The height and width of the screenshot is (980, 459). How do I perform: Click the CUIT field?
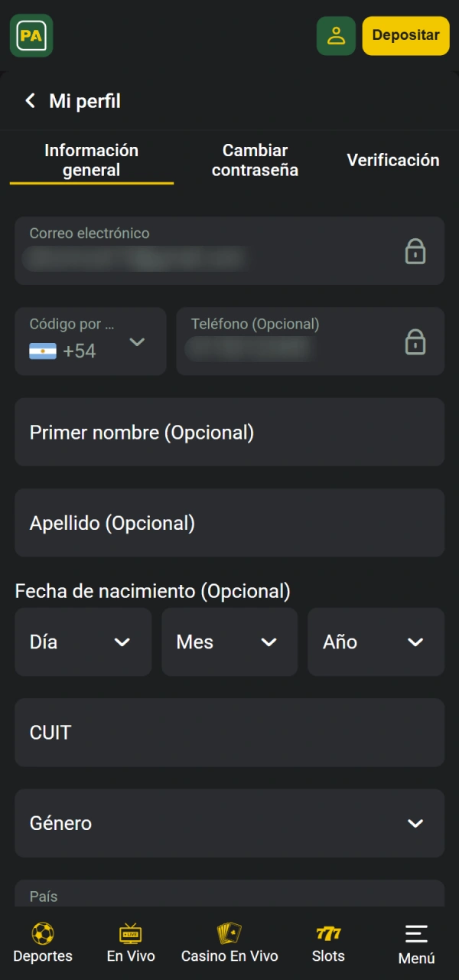(229, 733)
